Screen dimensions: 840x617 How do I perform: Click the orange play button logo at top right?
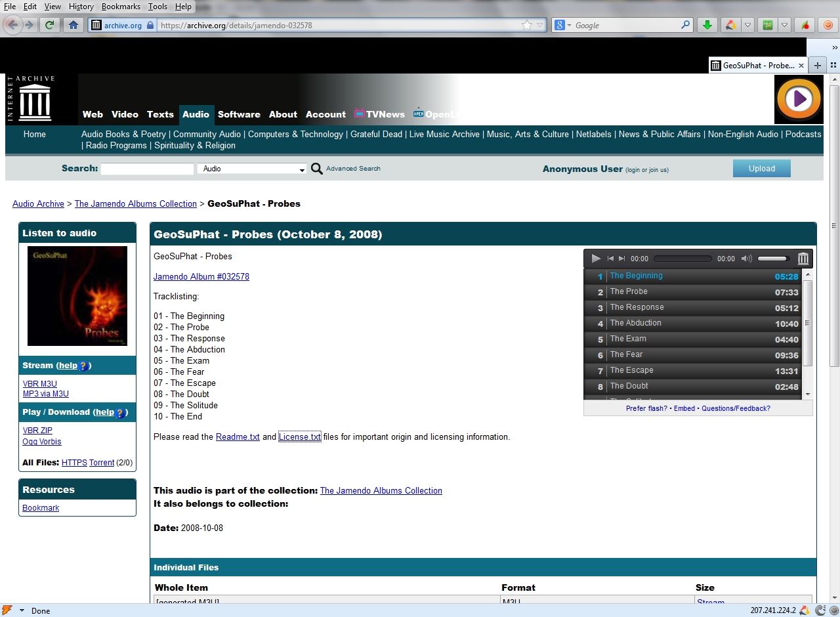(799, 99)
